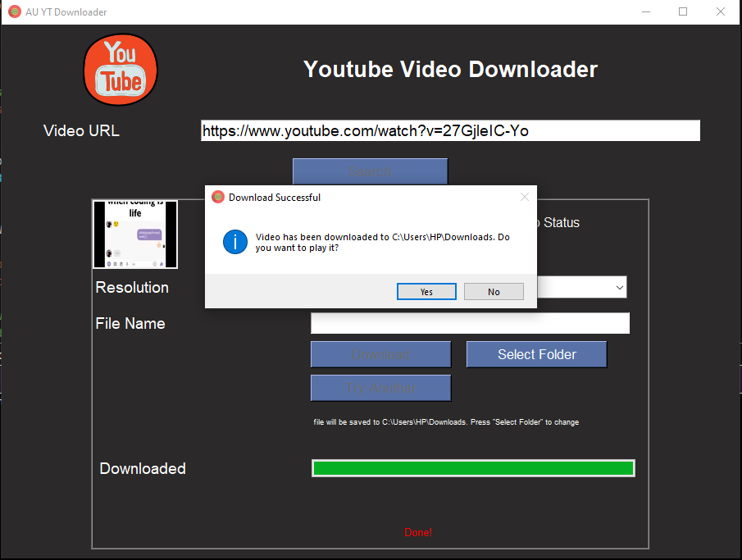Close the AU YT Downloader window
This screenshot has height=560, width=742.
click(x=720, y=11)
